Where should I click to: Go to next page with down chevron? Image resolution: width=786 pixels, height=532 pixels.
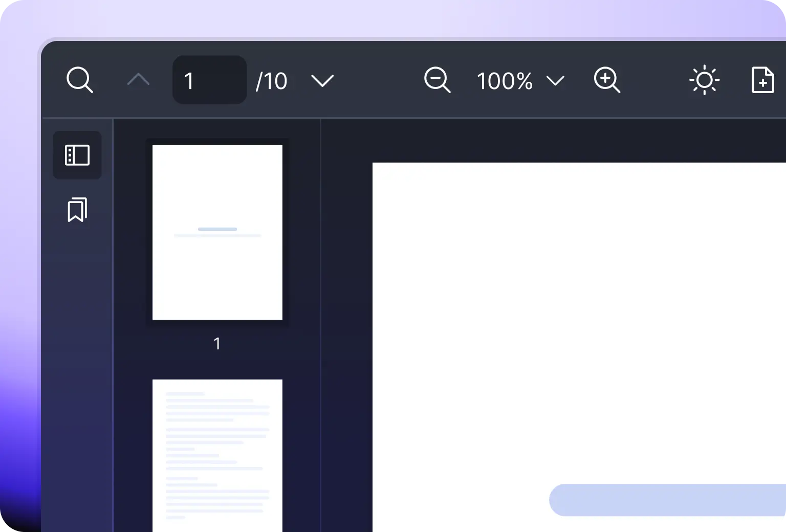pos(322,80)
